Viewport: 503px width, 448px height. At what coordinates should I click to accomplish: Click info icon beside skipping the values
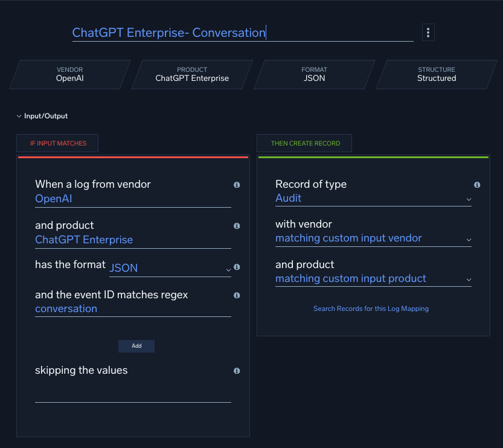point(237,371)
